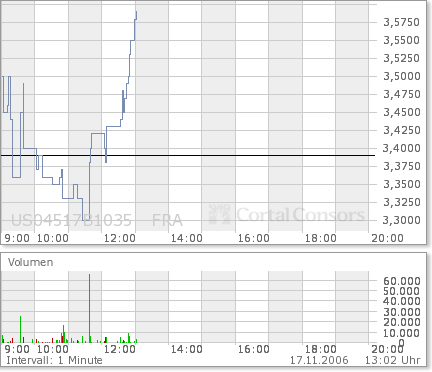Viewport: 432px width, 372px height.
Task: Select 14:00 time label under volume chart
Action: tap(187, 350)
